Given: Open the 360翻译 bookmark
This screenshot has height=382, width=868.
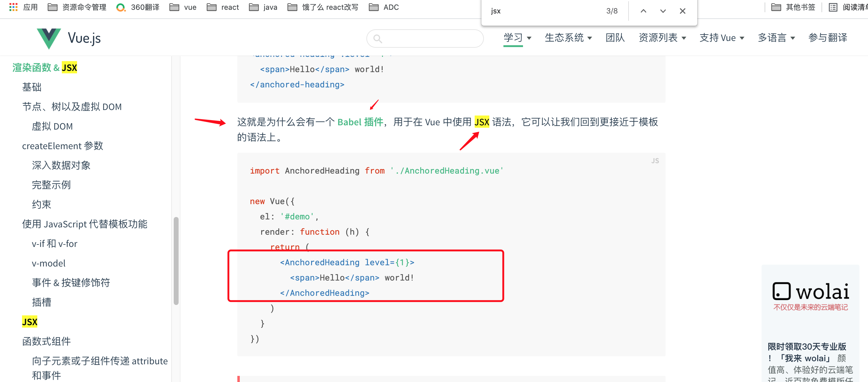Looking at the screenshot, I should click(x=138, y=7).
